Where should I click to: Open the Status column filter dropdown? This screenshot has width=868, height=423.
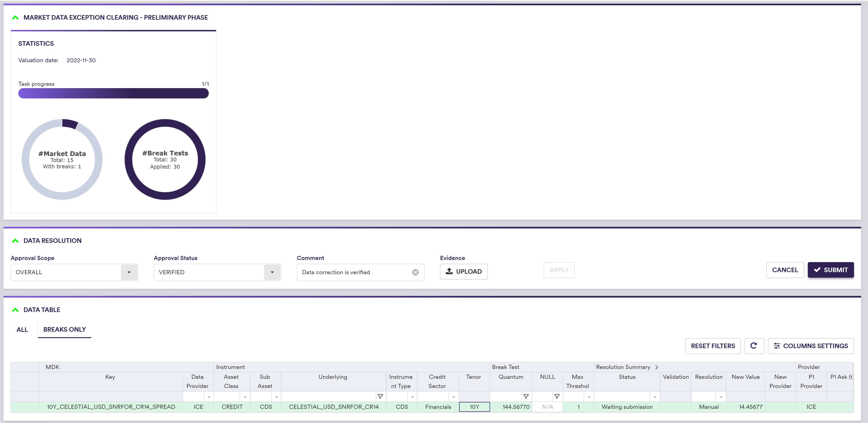tap(655, 397)
